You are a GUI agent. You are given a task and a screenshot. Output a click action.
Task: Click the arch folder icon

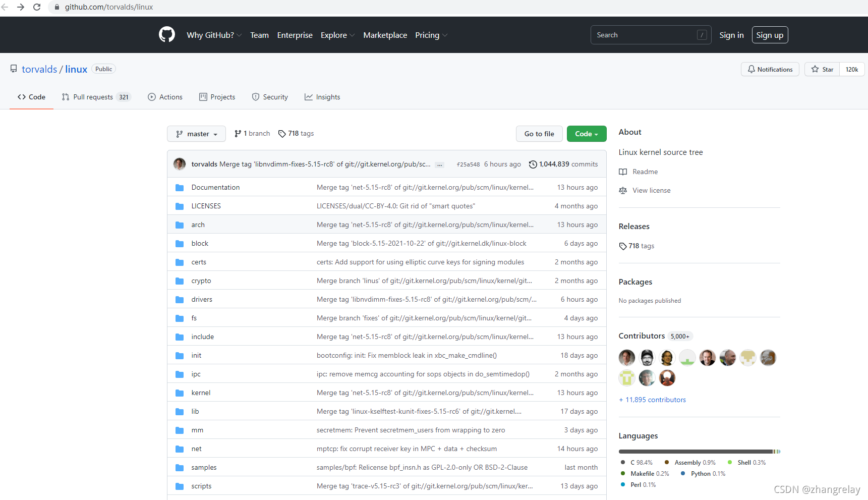[180, 225]
